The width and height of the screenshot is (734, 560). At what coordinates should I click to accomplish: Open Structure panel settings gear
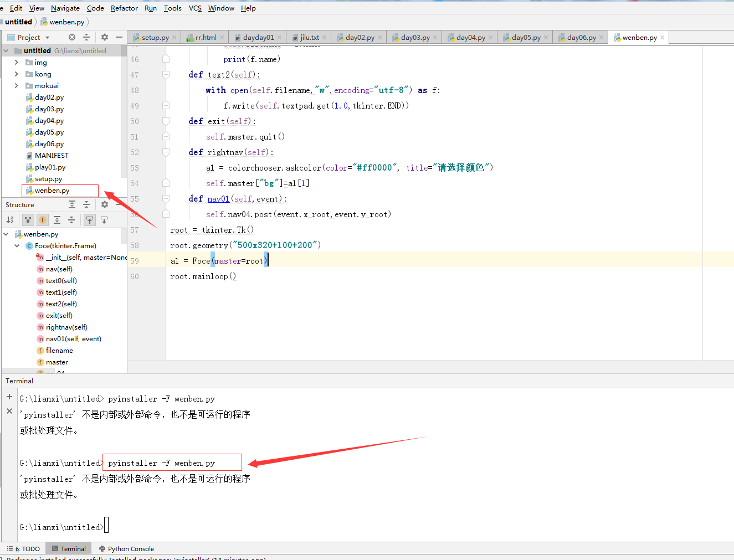pyautogui.click(x=105, y=204)
